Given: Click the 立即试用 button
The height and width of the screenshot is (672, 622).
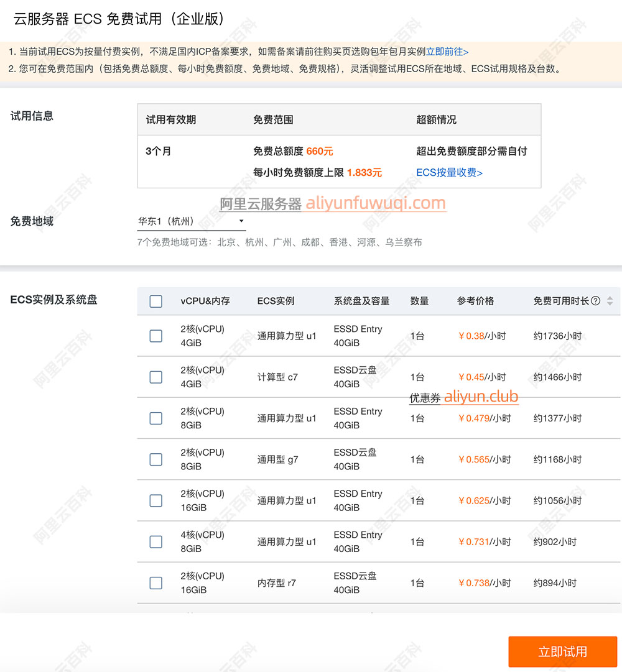Looking at the screenshot, I should (562, 651).
